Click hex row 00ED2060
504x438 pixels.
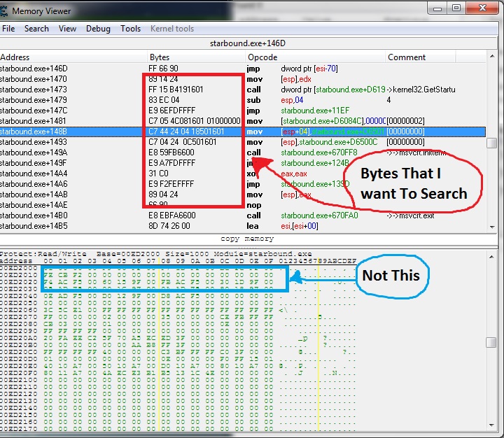[x=178, y=310]
